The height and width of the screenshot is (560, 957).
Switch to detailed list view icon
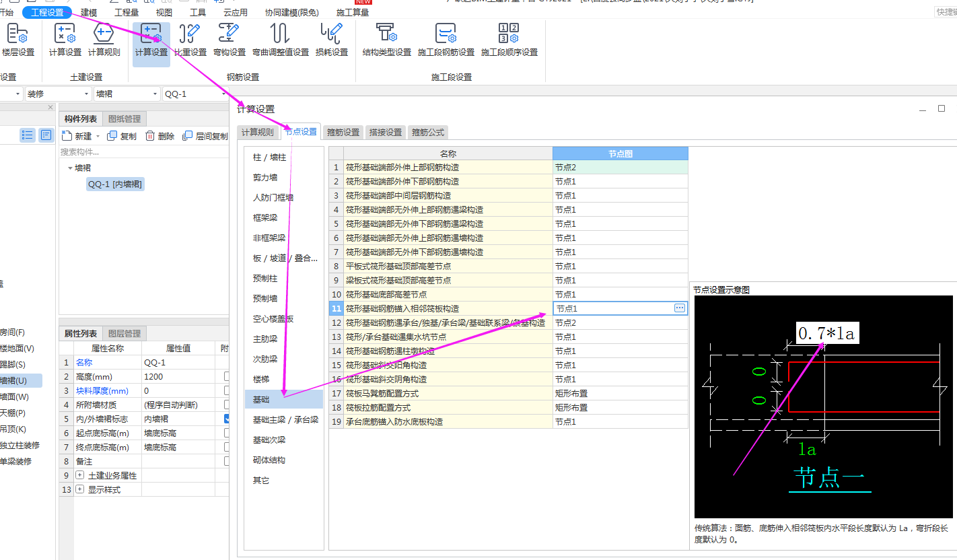[x=46, y=135]
